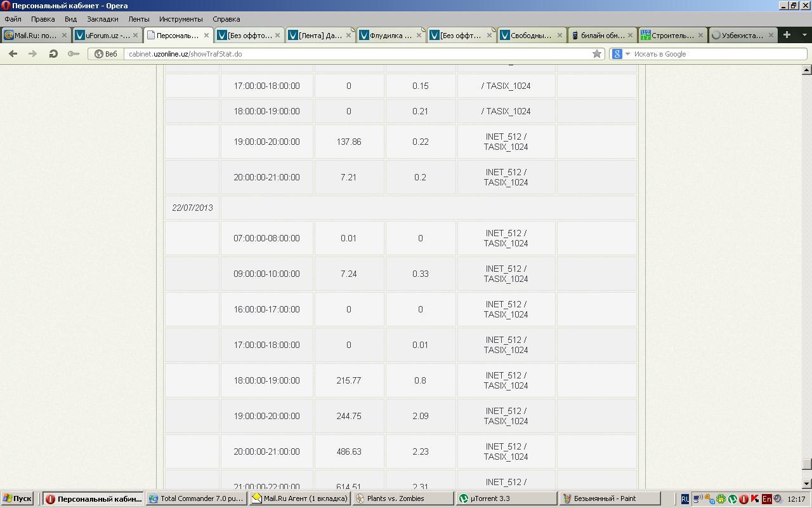Open the Пуск start button
The image size is (812, 508).
(18, 499)
